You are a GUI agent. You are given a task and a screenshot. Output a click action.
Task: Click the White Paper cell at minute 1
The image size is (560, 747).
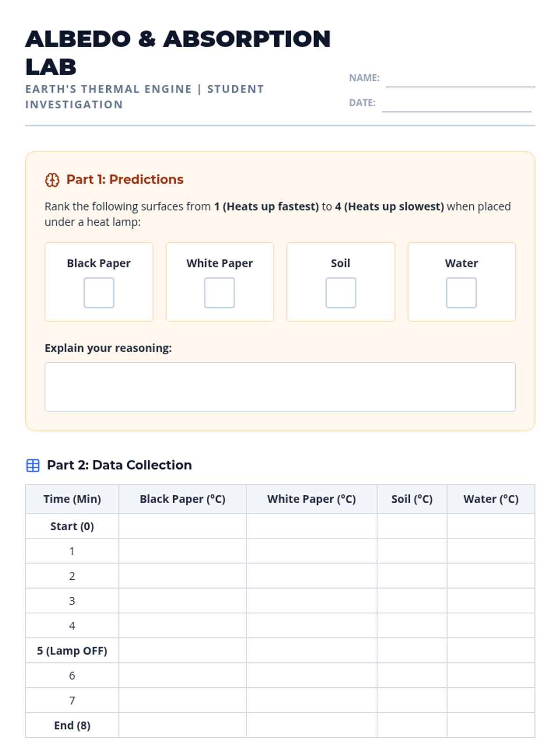coord(311,551)
